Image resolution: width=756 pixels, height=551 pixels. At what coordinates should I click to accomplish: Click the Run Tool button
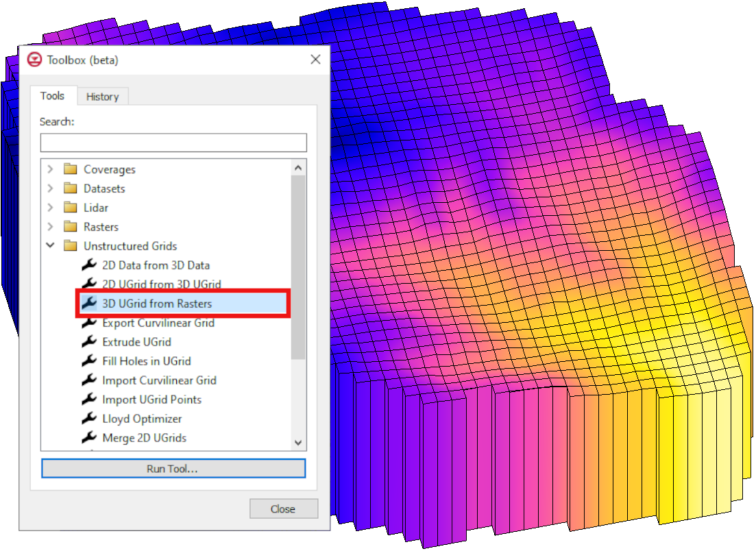(173, 468)
